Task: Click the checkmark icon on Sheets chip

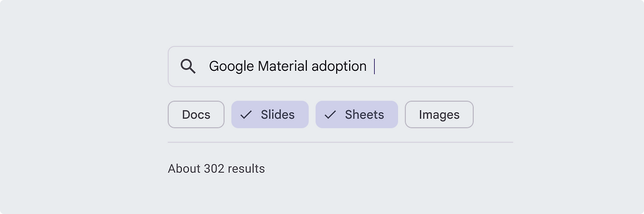Action: [x=330, y=115]
